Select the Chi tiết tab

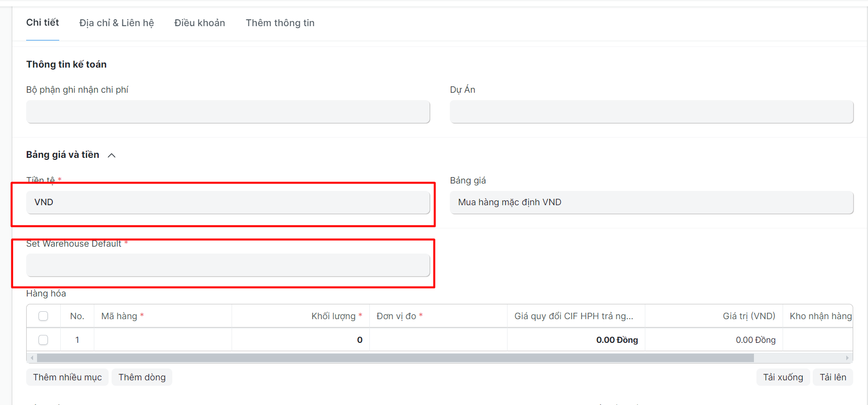pyautogui.click(x=42, y=23)
